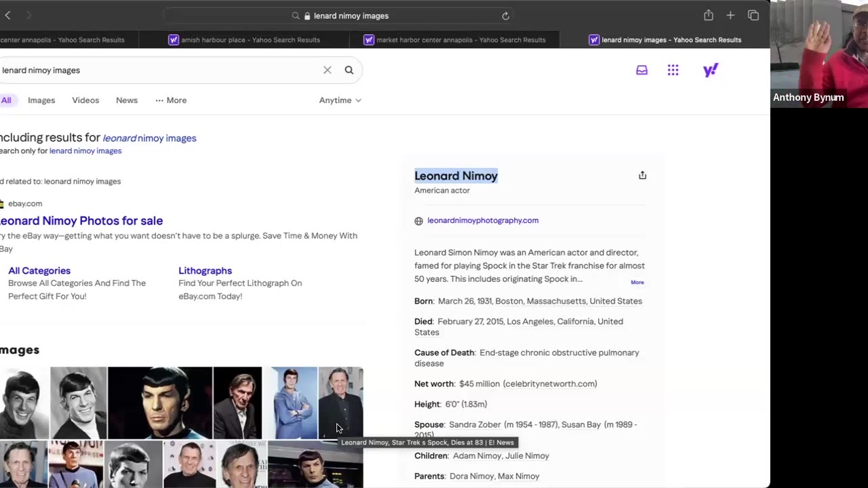Switch to market harbor center annapolis tab

tap(454, 40)
